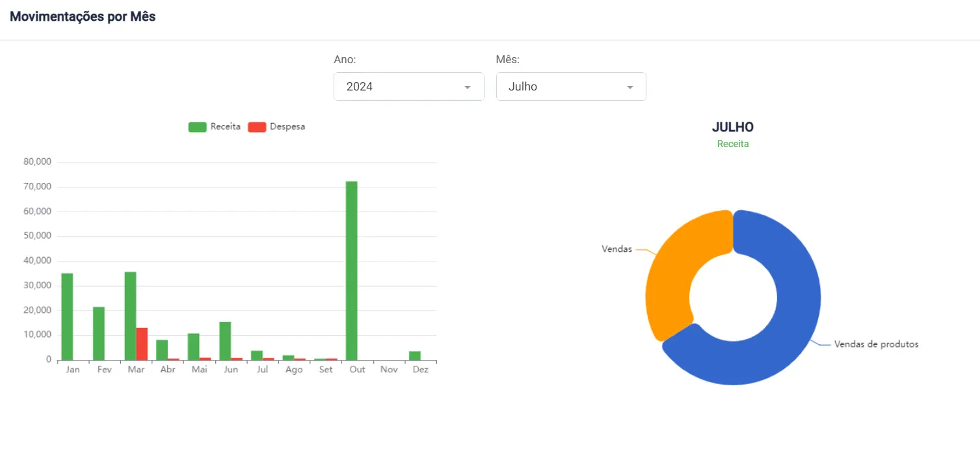980x451 pixels.
Task: Click the green Jan revenue bar
Action: coord(67,317)
